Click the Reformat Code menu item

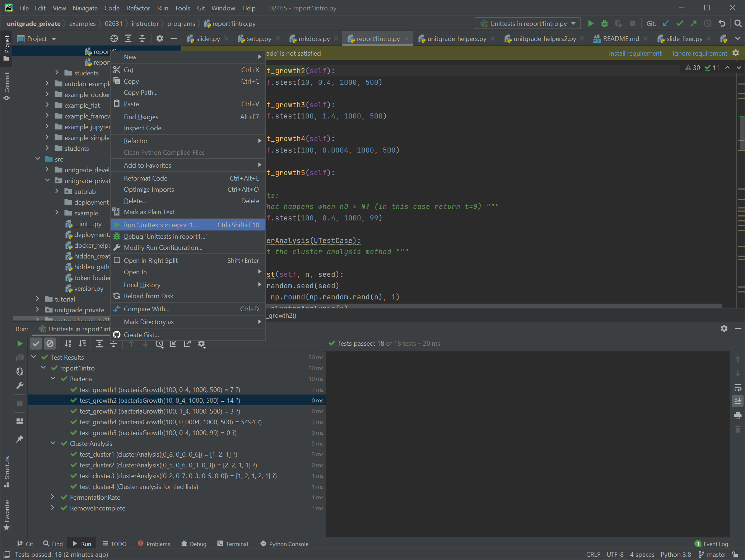145,178
